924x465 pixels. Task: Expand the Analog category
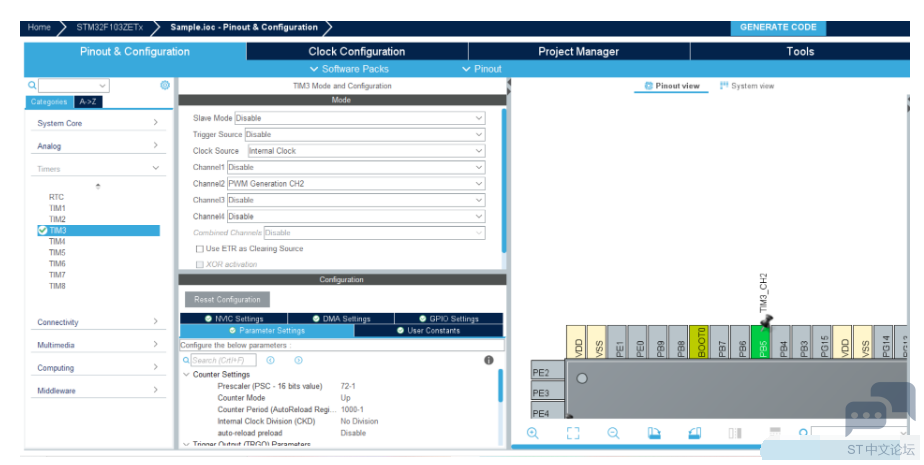click(x=98, y=146)
